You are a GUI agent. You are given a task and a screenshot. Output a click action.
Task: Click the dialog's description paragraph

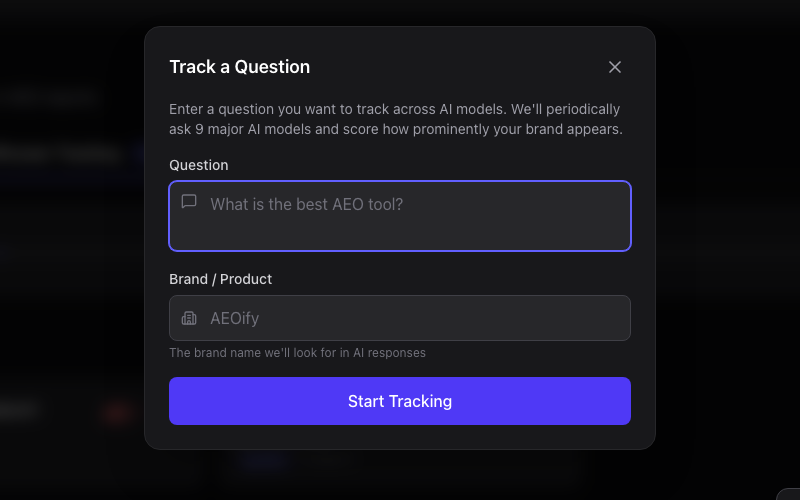[395, 119]
